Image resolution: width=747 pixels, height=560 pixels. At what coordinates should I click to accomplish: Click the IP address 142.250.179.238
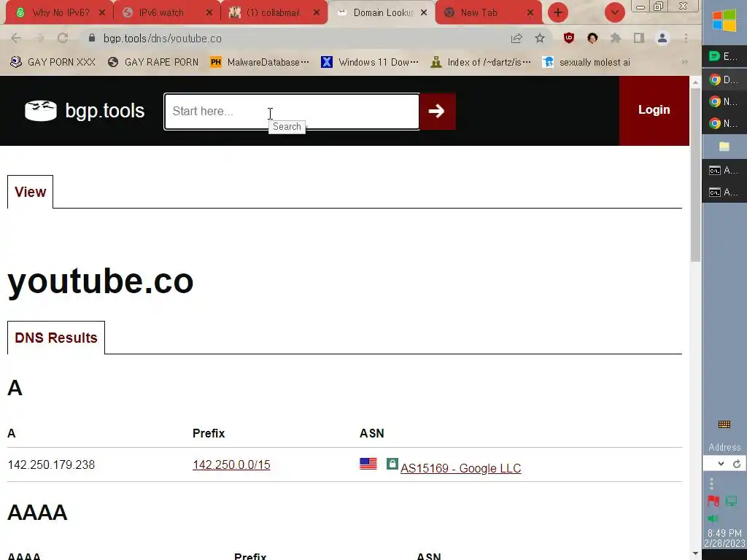tap(52, 464)
